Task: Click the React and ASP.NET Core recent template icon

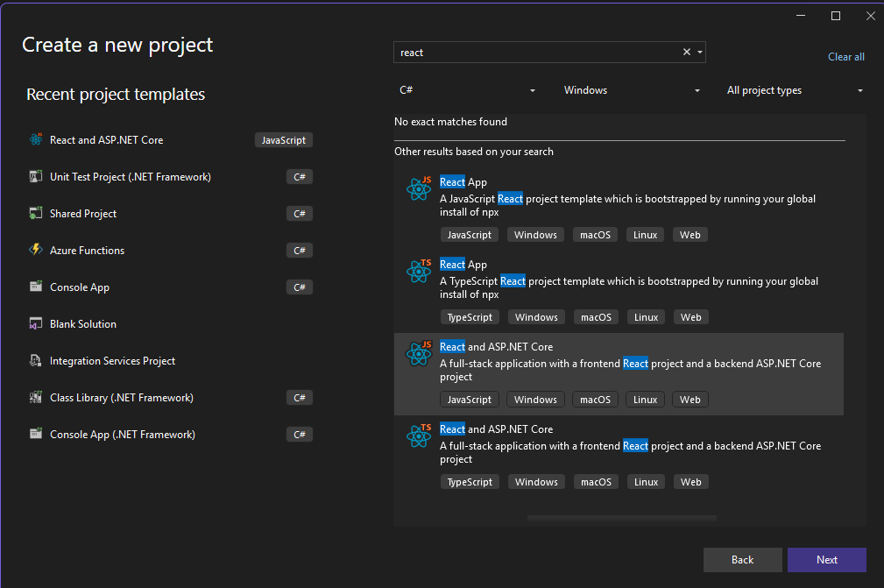Action: (36, 139)
